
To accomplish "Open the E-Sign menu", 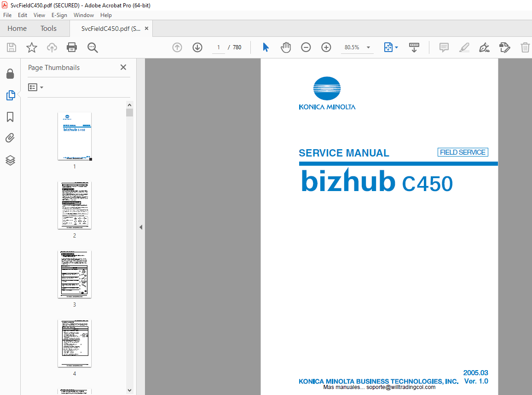I will (59, 15).
